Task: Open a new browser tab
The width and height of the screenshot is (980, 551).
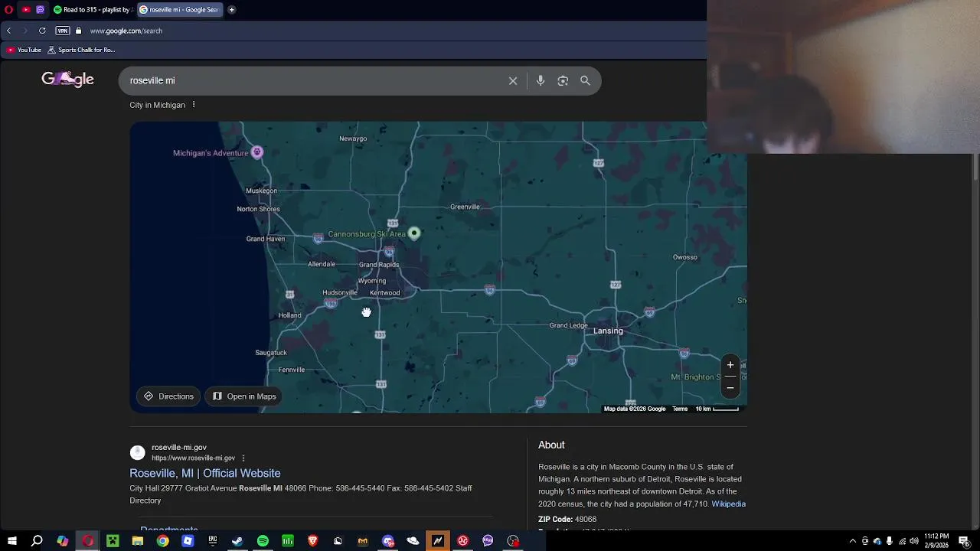Action: (x=231, y=10)
